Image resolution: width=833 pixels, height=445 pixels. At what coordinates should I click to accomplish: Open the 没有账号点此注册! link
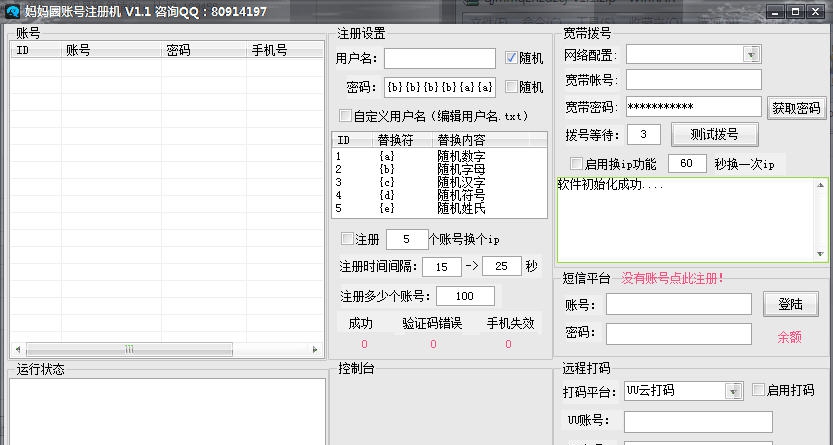coord(673,279)
